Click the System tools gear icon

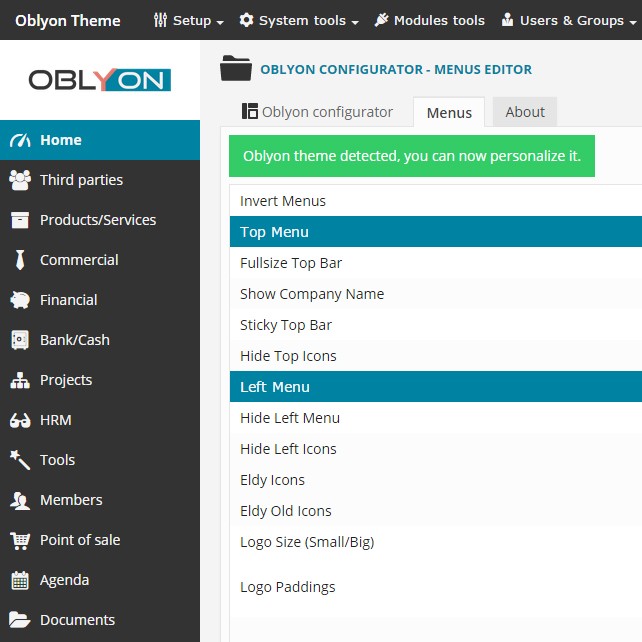tap(246, 20)
